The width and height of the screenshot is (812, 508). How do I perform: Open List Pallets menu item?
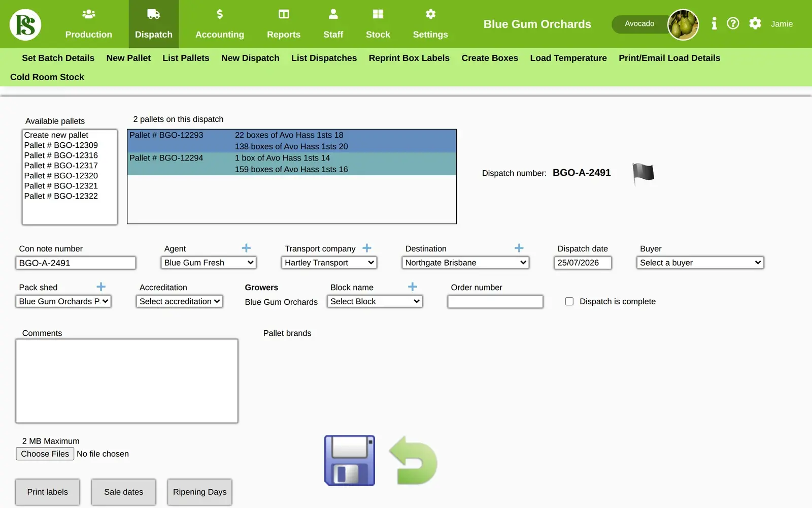pos(186,58)
